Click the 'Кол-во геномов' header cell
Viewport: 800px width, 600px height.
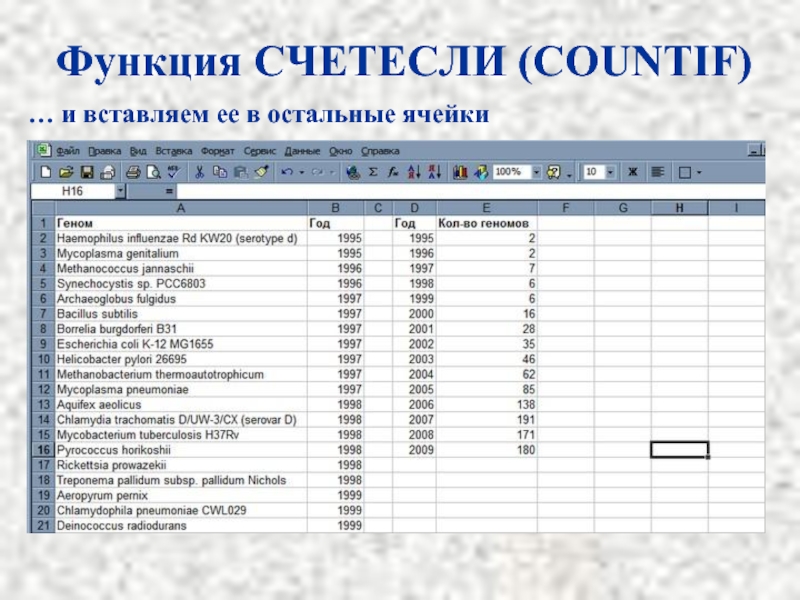tap(487, 223)
